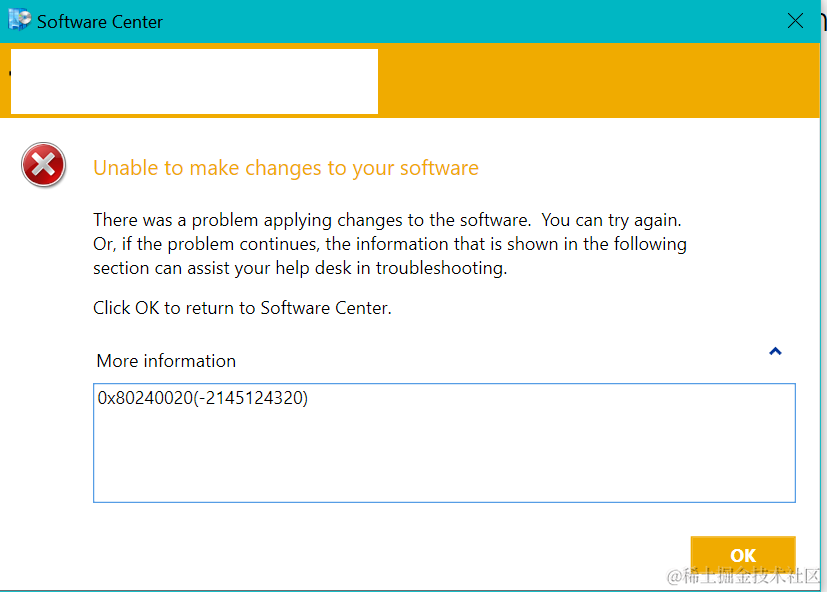
Task: Click the red error icon
Action: pos(43,165)
